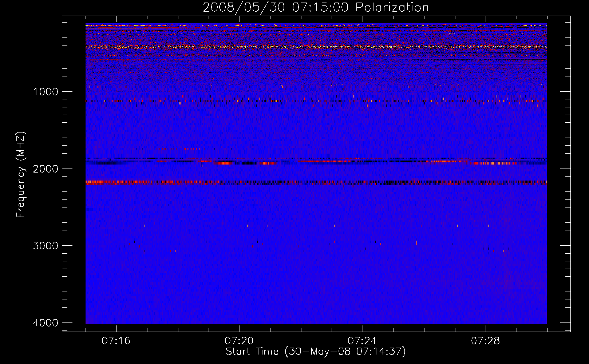Click the 1000 frequency tick label

tap(46, 92)
